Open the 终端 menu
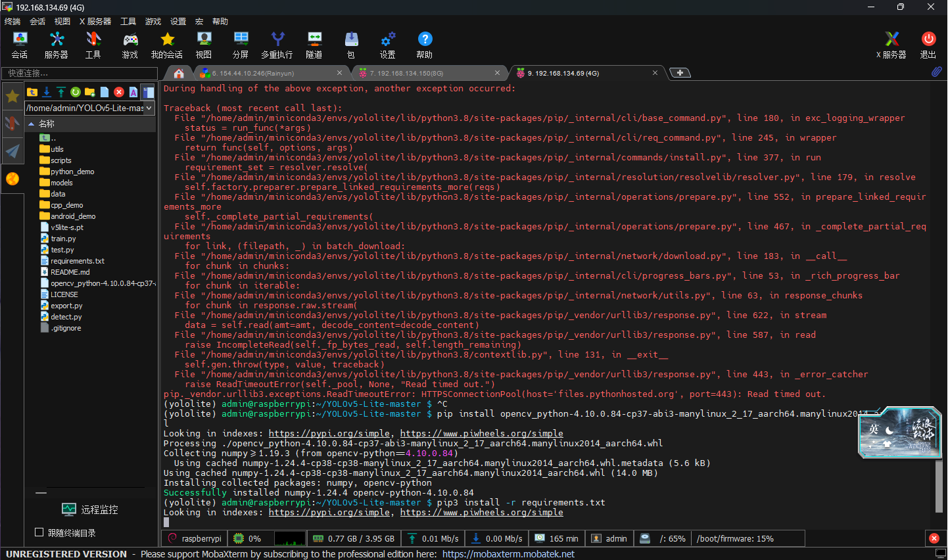Viewport: 948px width, 560px height. [12, 21]
